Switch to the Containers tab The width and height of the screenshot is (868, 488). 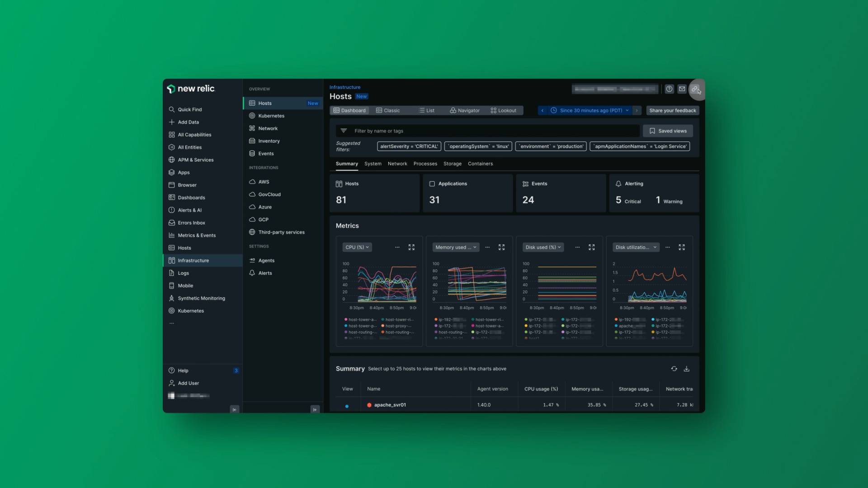(x=480, y=164)
